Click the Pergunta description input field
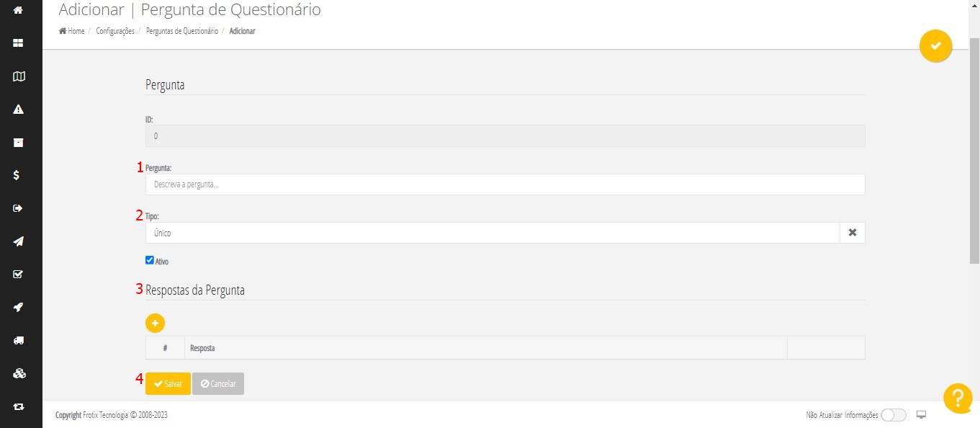The width and height of the screenshot is (980, 428). pyautogui.click(x=504, y=184)
